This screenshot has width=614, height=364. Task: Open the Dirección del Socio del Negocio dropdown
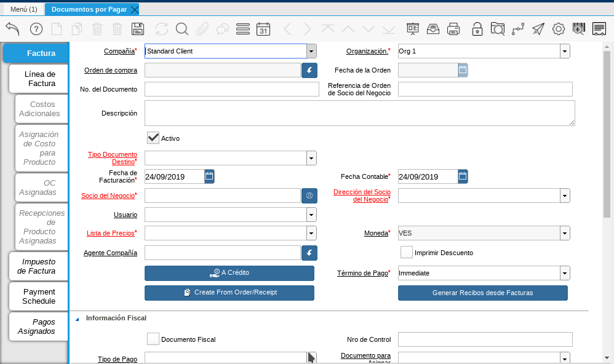pyautogui.click(x=565, y=196)
